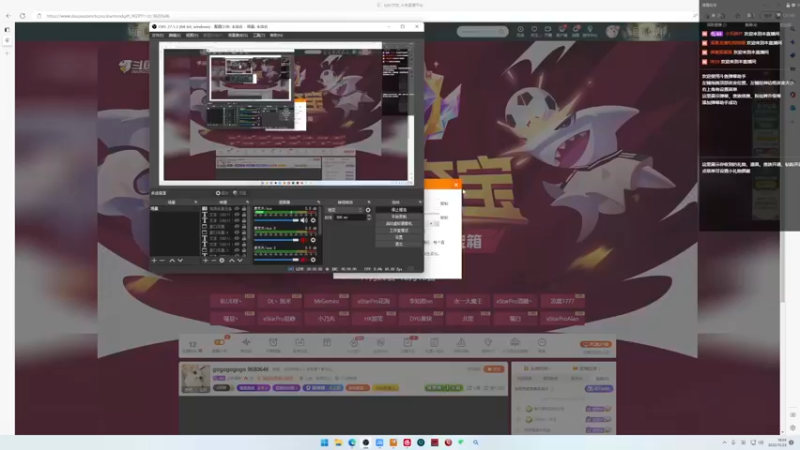Pop out the Controls panel via header icon
The width and height of the screenshot is (800, 450).
[420, 202]
